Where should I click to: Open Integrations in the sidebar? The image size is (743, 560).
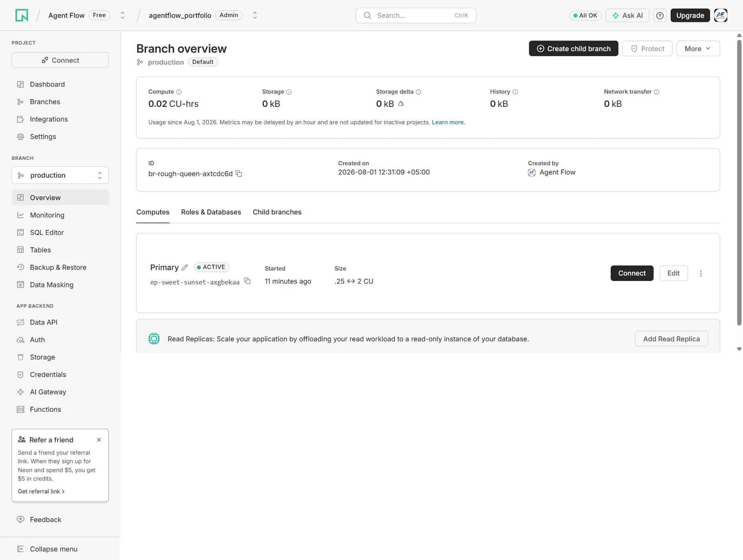60,119
